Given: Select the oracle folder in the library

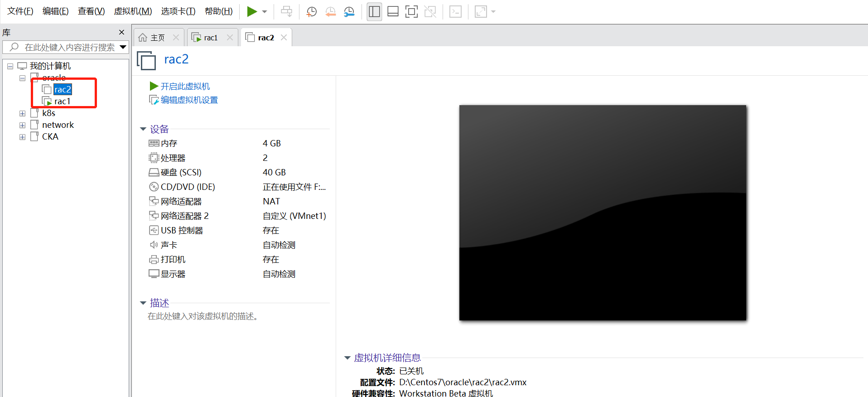Looking at the screenshot, I should (x=54, y=77).
